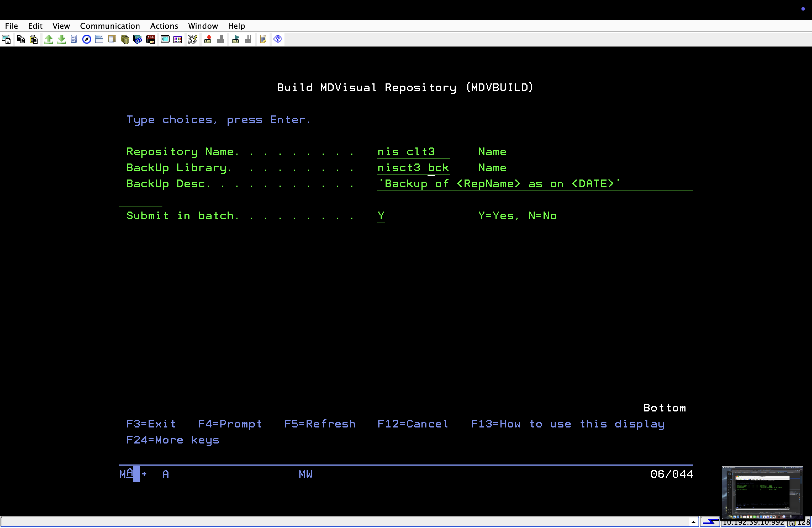The width and height of the screenshot is (812, 528).
Task: Open the View menu
Action: pyautogui.click(x=61, y=26)
